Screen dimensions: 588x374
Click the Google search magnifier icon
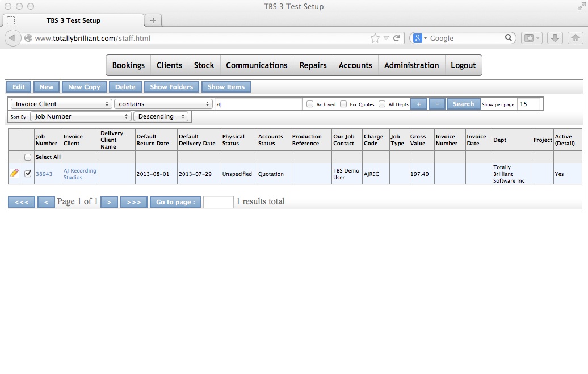[x=508, y=37]
